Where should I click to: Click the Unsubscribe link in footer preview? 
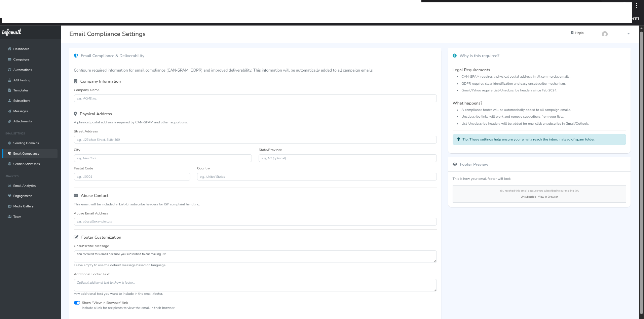point(528,197)
